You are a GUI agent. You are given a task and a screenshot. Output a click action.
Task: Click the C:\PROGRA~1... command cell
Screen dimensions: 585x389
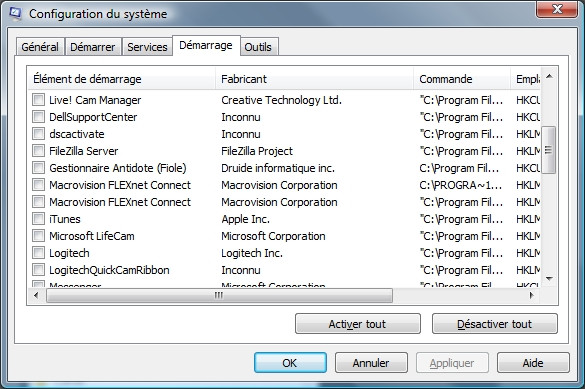click(460, 185)
